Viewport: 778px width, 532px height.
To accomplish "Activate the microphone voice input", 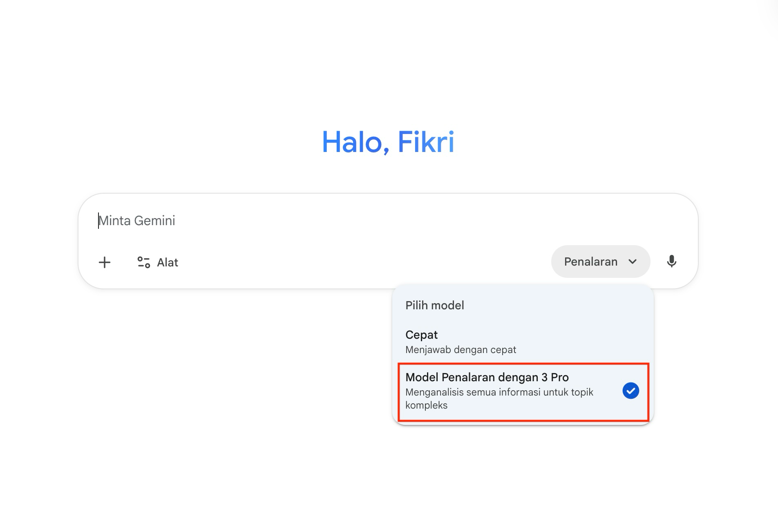I will 671,262.
